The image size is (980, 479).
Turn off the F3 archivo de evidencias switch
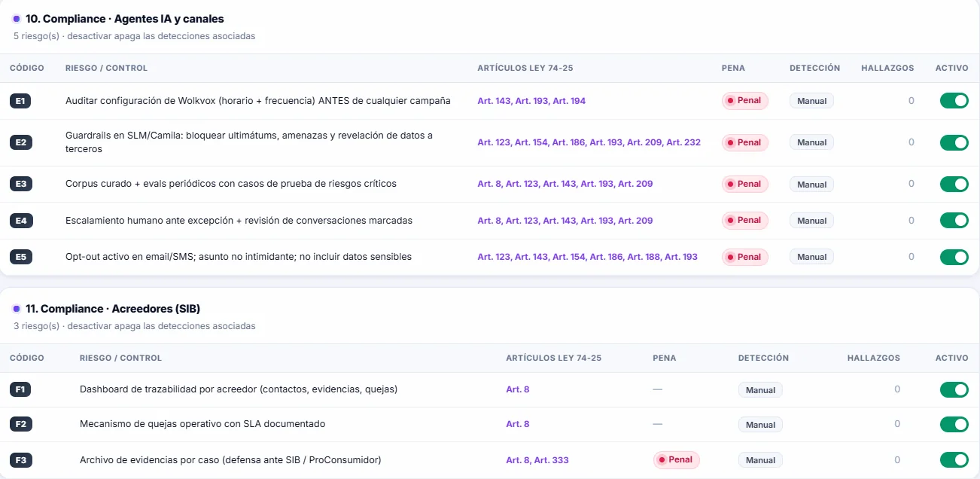click(954, 459)
